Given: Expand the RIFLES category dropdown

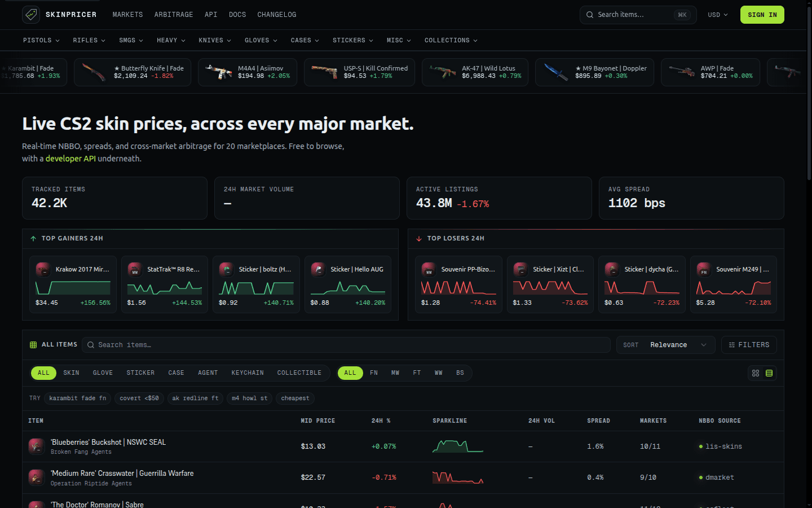Looking at the screenshot, I should (89, 41).
